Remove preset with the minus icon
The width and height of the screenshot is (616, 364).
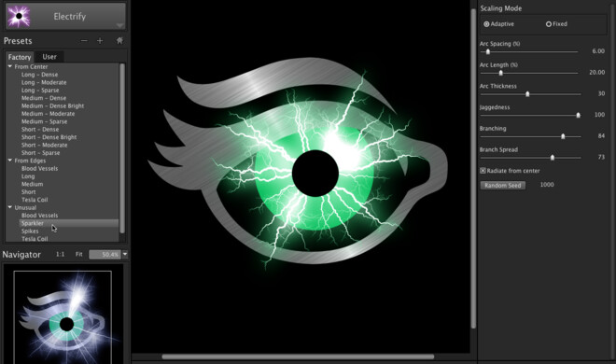click(84, 41)
